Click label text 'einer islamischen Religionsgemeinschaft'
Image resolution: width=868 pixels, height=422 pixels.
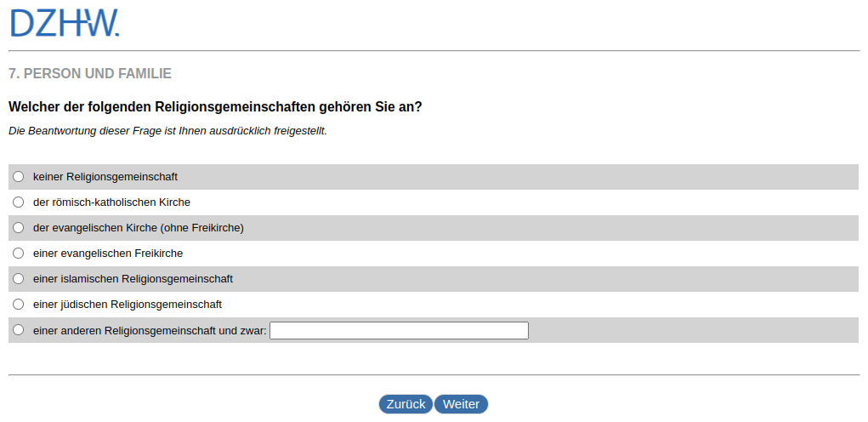[133, 279]
